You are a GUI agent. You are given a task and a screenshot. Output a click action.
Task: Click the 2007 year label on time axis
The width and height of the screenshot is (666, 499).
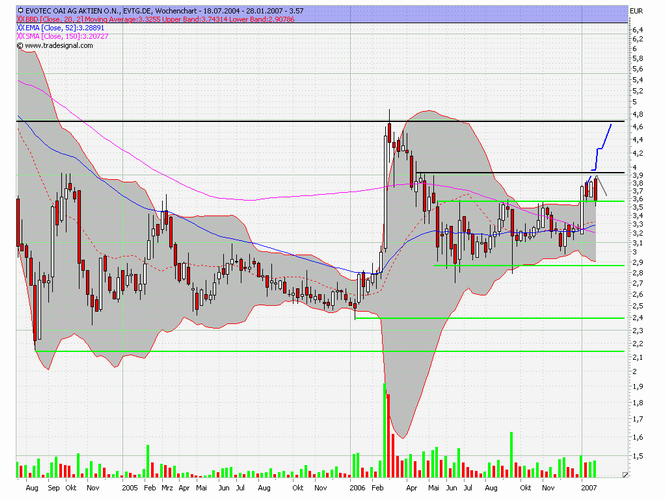[x=589, y=488]
